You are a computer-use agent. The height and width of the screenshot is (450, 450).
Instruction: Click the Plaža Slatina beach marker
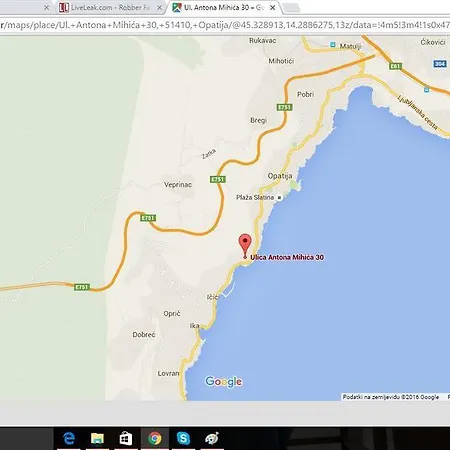click(279, 198)
